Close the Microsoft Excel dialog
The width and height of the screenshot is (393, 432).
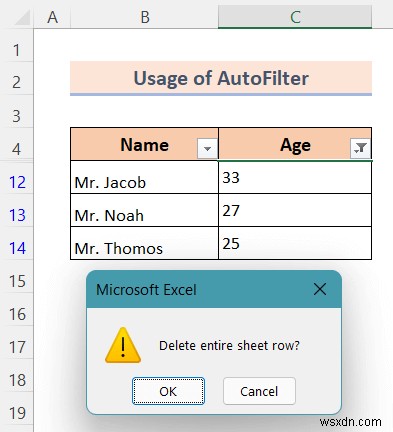tap(320, 289)
